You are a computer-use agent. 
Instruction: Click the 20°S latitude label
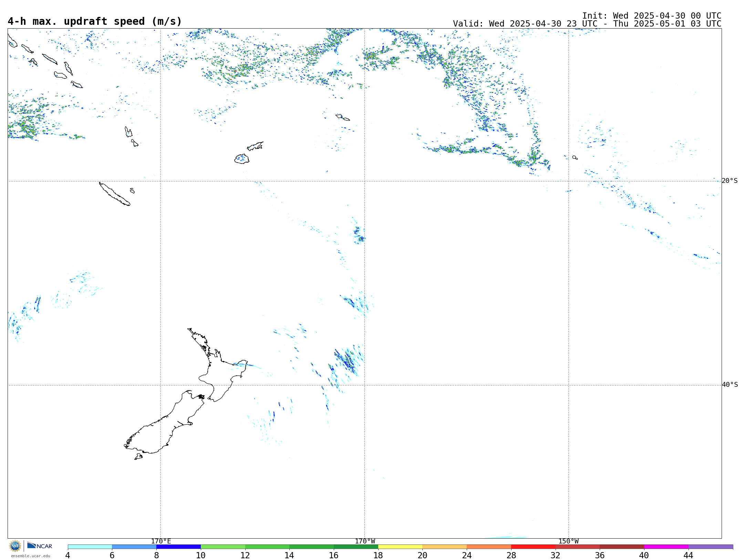[730, 181]
